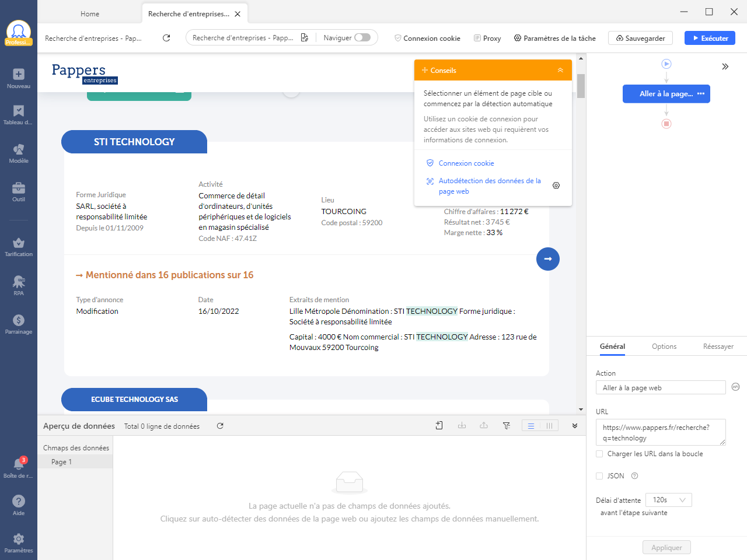Click the workflow end stop node

pos(666,124)
